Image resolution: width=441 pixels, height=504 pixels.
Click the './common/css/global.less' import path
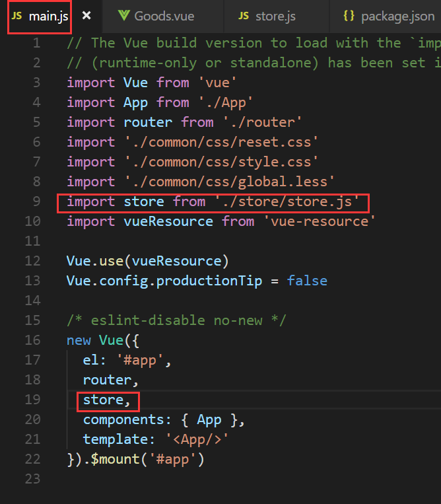(x=230, y=182)
